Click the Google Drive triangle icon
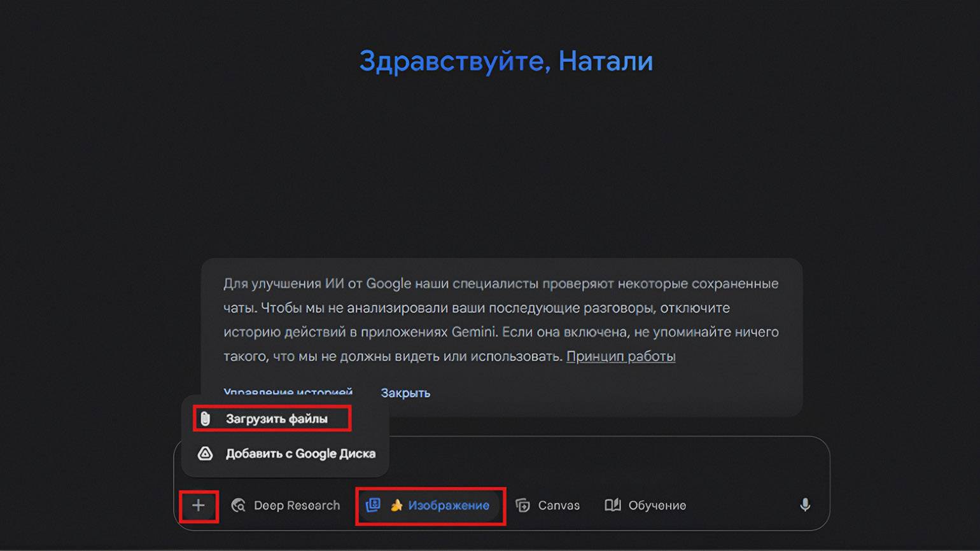980x551 pixels. coord(205,454)
